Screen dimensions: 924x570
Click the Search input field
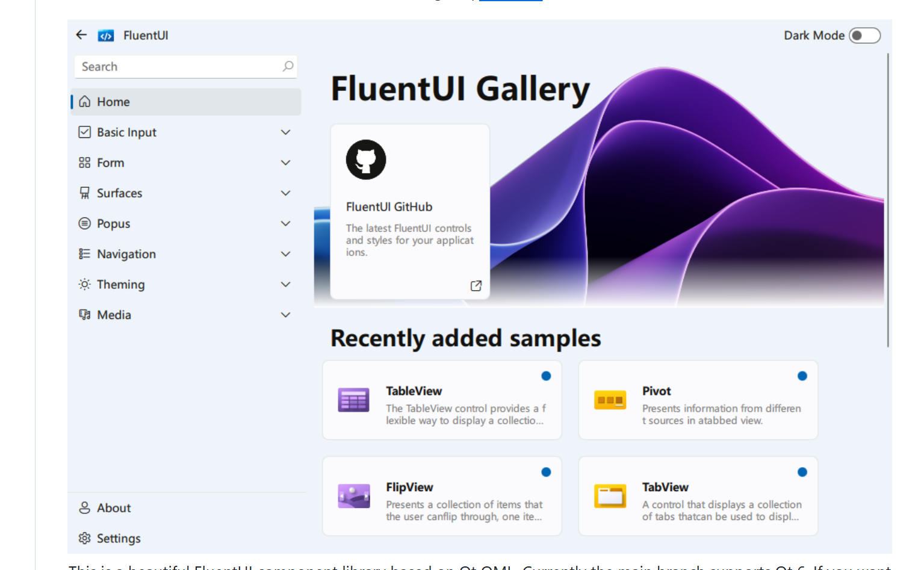(x=186, y=67)
